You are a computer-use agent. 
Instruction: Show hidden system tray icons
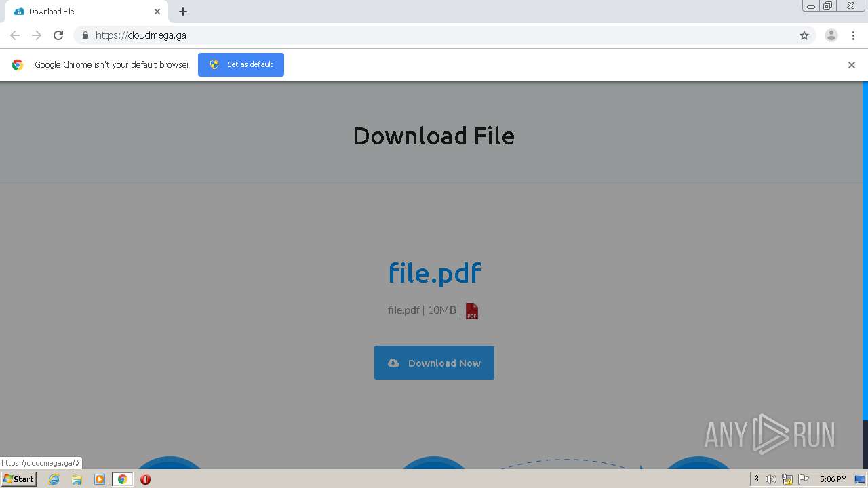756,479
